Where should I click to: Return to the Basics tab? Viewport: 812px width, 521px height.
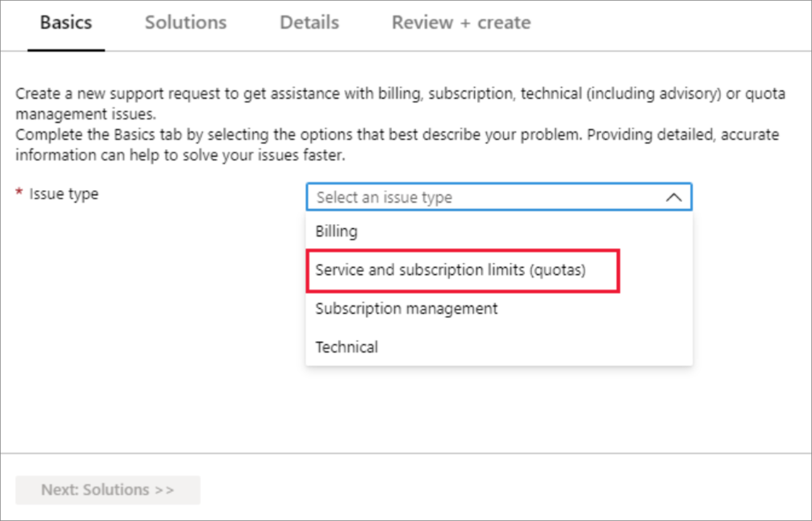[66, 22]
